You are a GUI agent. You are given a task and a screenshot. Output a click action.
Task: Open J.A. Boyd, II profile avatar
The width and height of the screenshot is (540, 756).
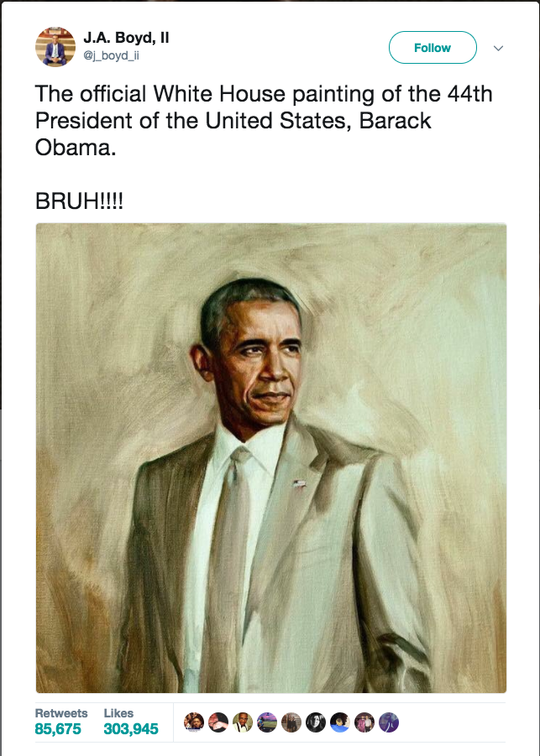pyautogui.click(x=55, y=47)
